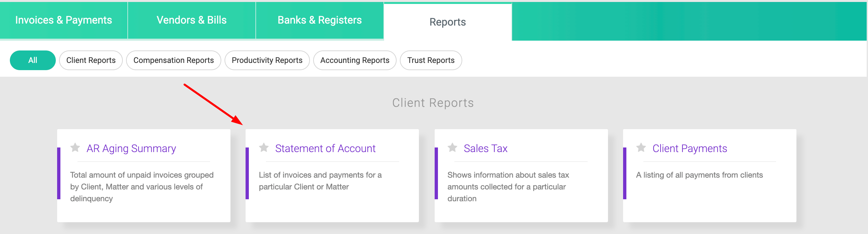Mark Sales Tax report as favorite
Viewport: 868px width, 234px height.
pos(452,147)
